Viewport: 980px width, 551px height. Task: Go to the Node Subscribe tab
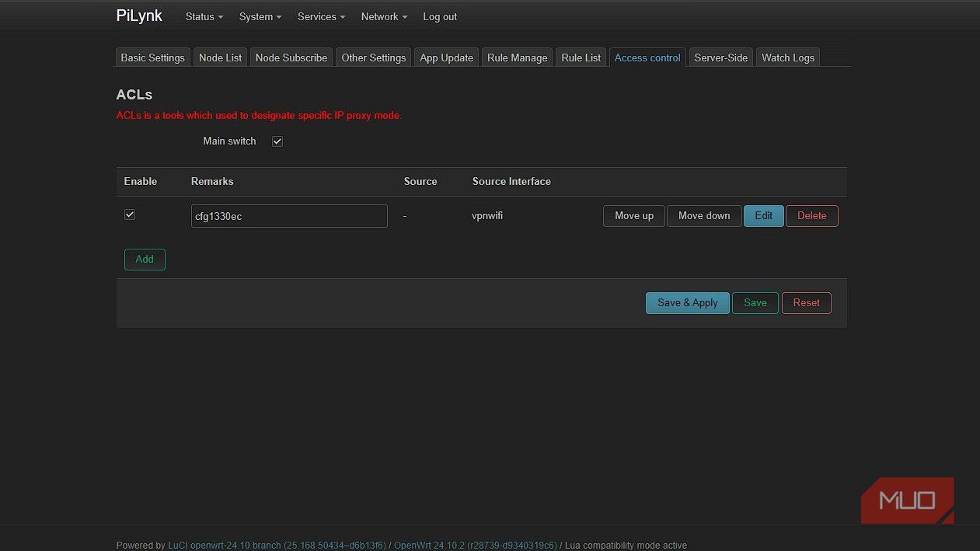(x=291, y=58)
